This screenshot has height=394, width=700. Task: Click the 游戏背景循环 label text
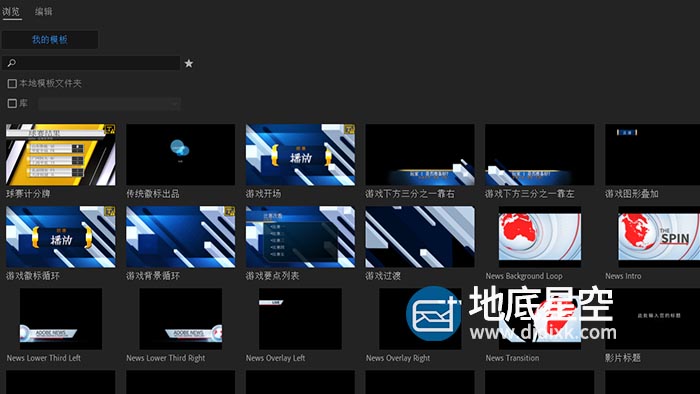pyautogui.click(x=153, y=276)
